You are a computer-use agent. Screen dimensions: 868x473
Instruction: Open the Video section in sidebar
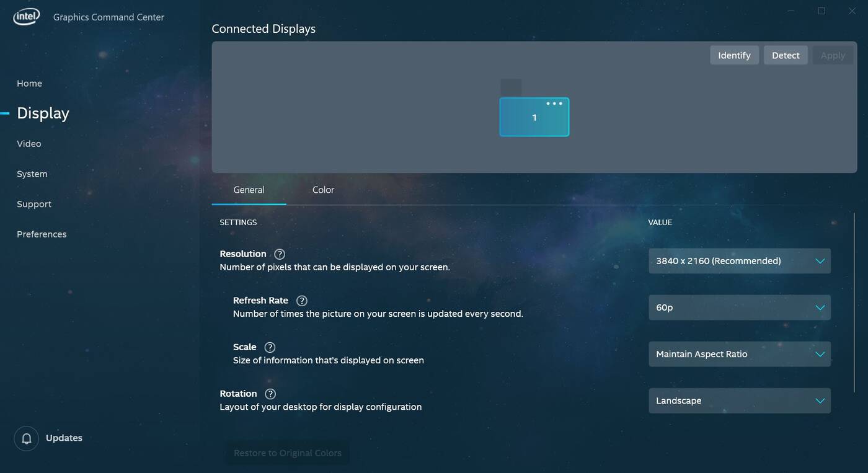(x=29, y=143)
